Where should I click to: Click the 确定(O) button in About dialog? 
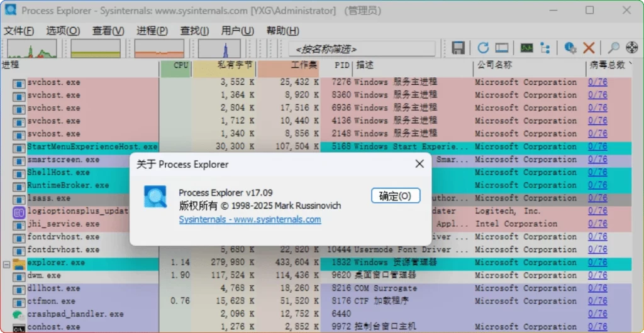[396, 196]
